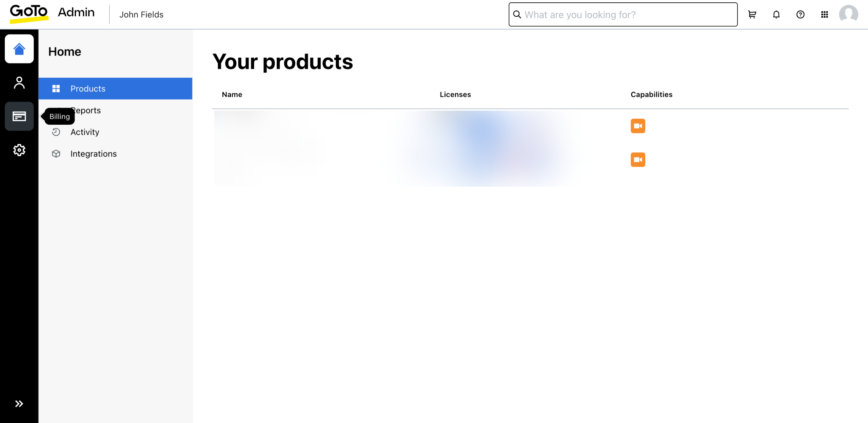Screen dimensions: 868x423
Task: Open Activity in Home menu
Action: coord(85,132)
